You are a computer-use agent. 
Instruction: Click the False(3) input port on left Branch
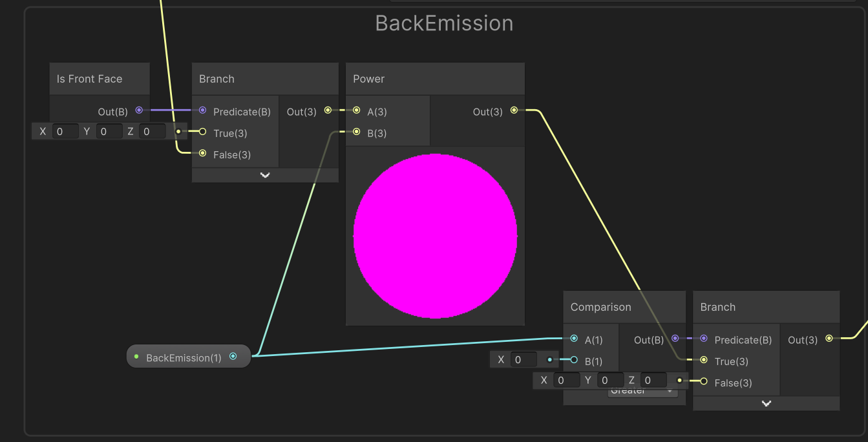tap(202, 154)
